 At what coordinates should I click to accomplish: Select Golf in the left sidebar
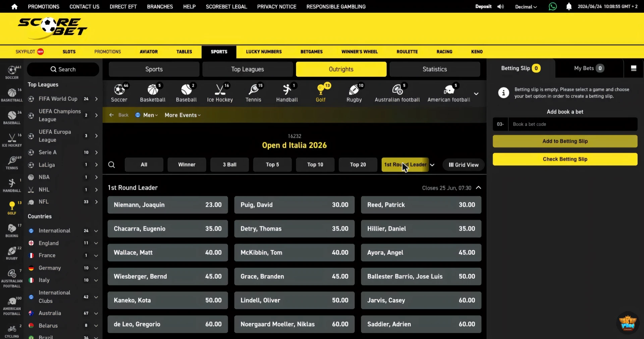pos(12,208)
